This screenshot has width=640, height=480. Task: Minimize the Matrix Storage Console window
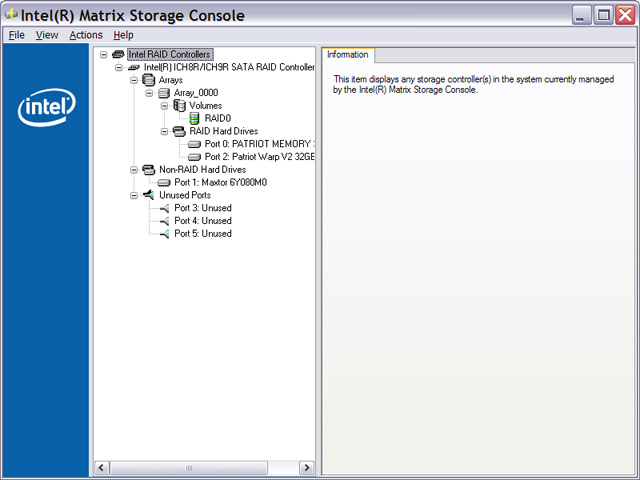click(x=581, y=15)
